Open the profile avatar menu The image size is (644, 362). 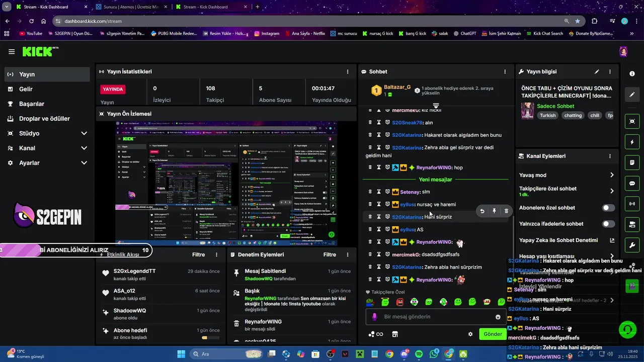pyautogui.click(x=623, y=52)
